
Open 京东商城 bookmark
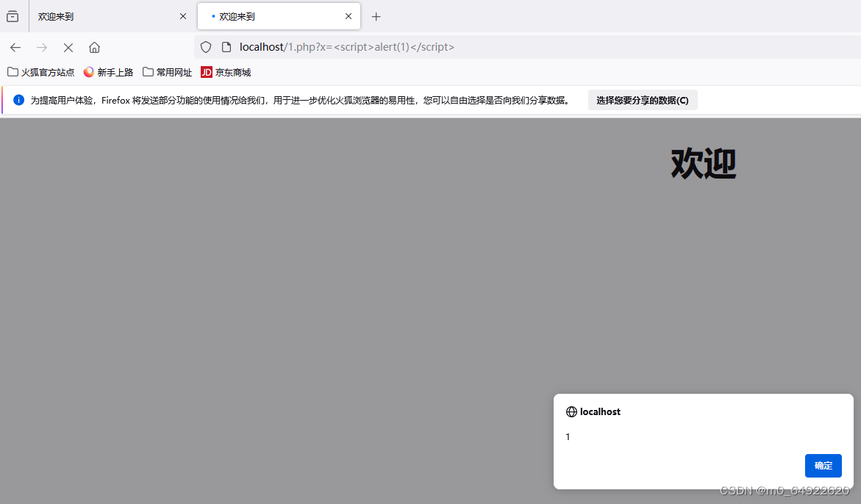coord(226,73)
